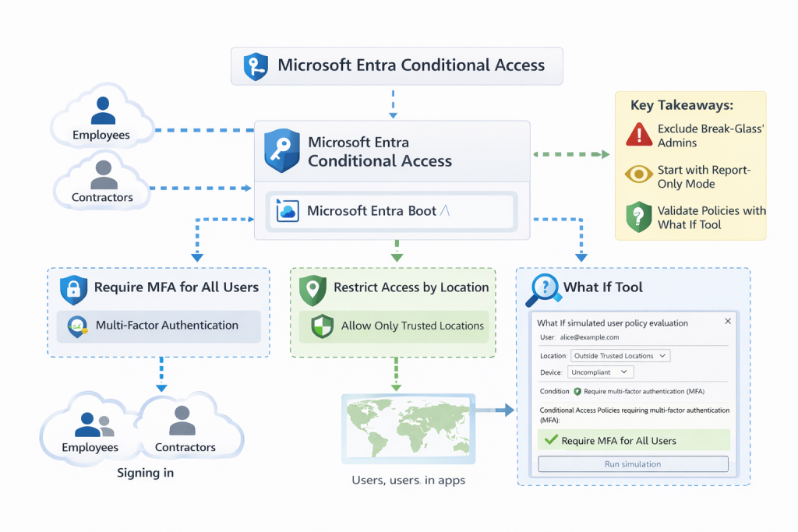Click the Run simulation button
This screenshot has height=532, width=798.
[633, 464]
